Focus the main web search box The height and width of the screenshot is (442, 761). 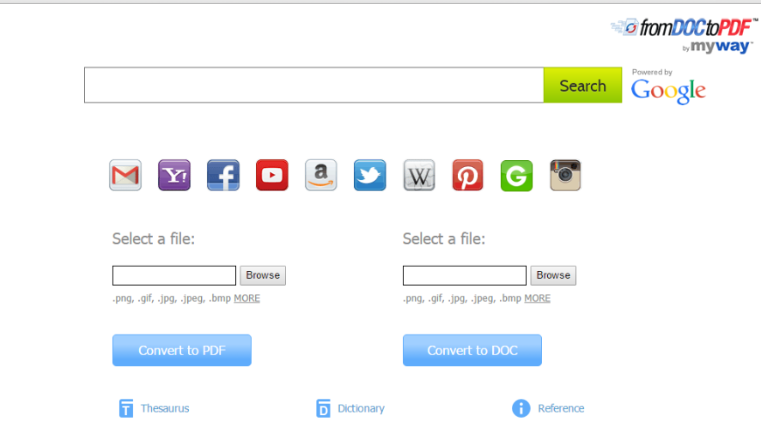(314, 85)
